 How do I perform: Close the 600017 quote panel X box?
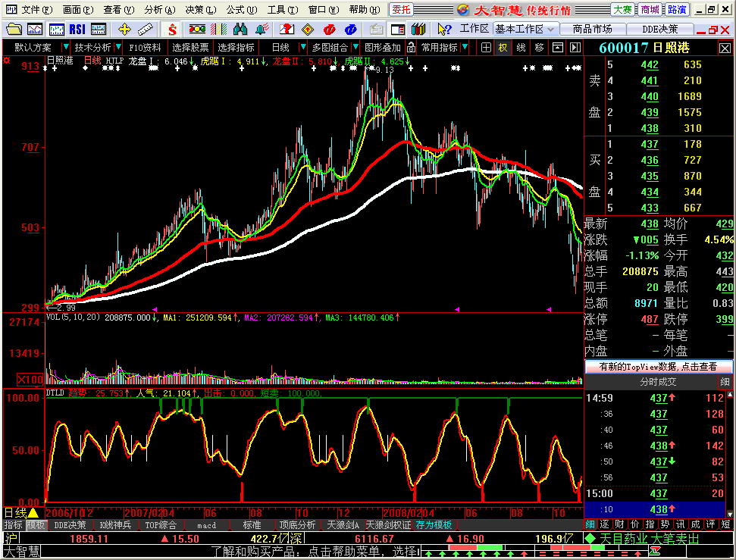coord(725,48)
